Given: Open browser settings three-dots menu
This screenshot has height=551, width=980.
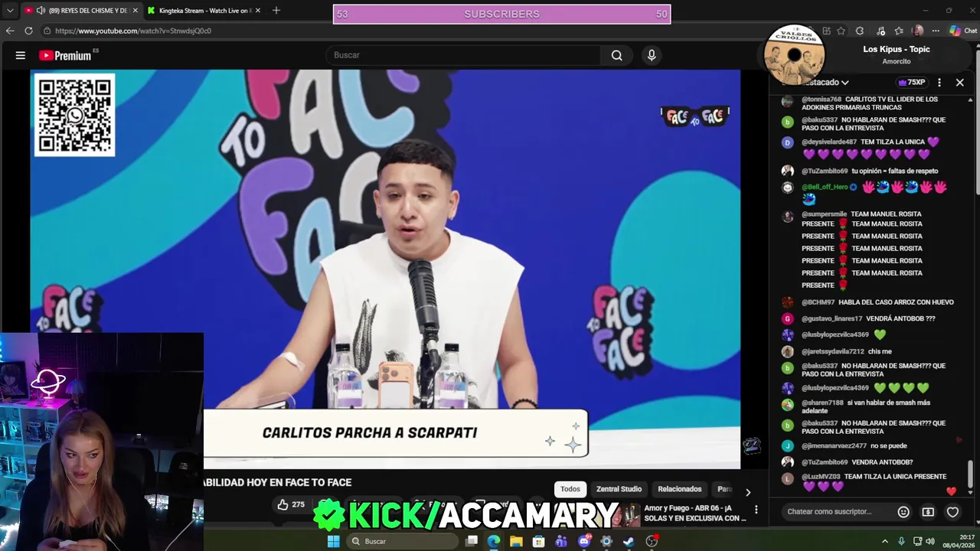Looking at the screenshot, I should 935,31.
